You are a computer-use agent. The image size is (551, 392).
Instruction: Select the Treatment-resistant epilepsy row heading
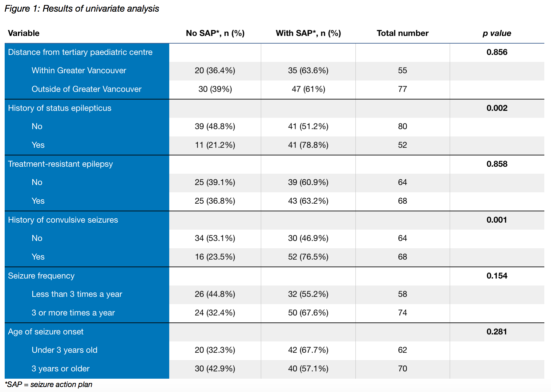60,164
